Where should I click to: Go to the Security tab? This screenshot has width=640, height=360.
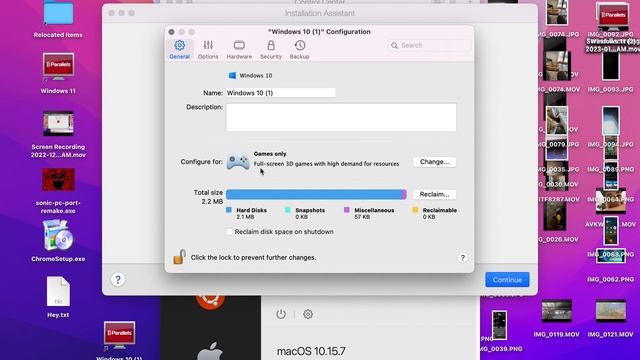click(x=271, y=50)
